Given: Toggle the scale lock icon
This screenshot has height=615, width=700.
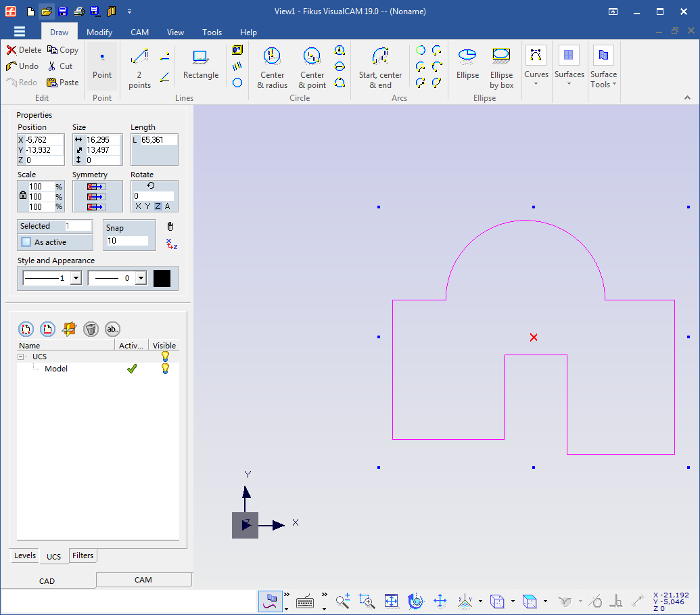Looking at the screenshot, I should pos(23,196).
